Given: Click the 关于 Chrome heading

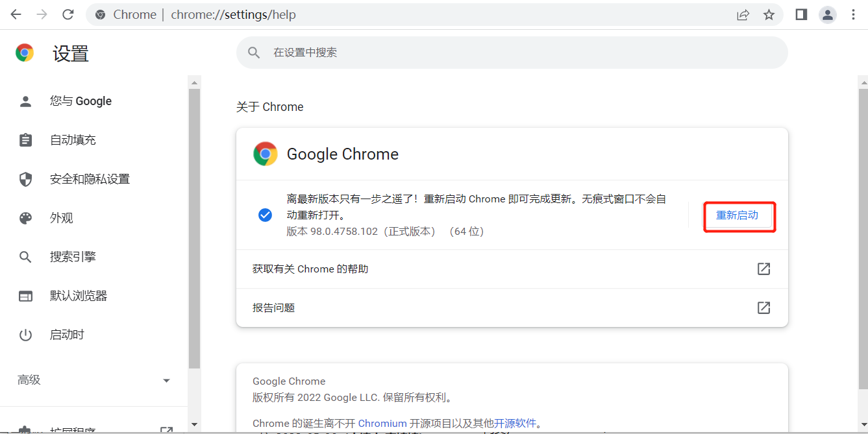Looking at the screenshot, I should pos(269,107).
